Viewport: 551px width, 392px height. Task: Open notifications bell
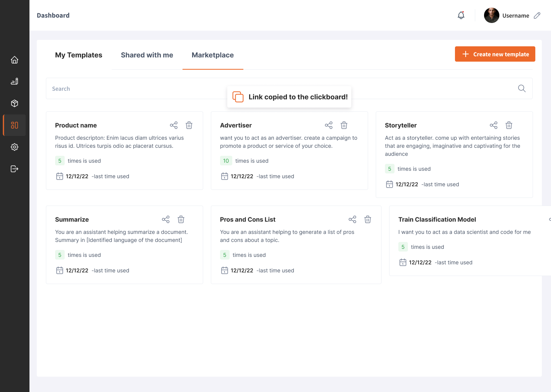tap(461, 15)
